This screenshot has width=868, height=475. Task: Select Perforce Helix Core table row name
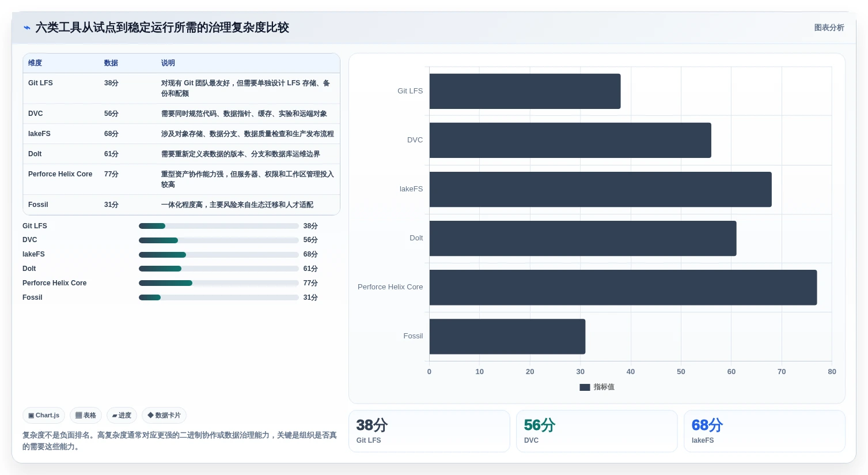click(60, 174)
